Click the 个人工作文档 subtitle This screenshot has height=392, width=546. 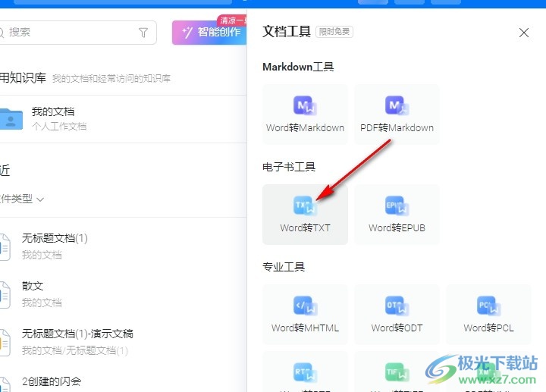[x=59, y=126]
